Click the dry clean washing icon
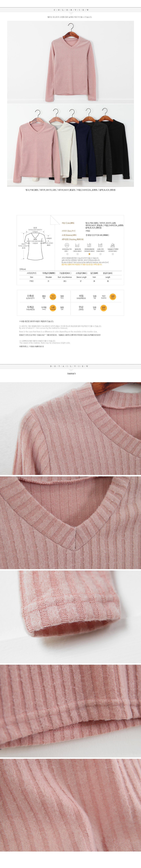Screen dimensions: 141x868 66,245
